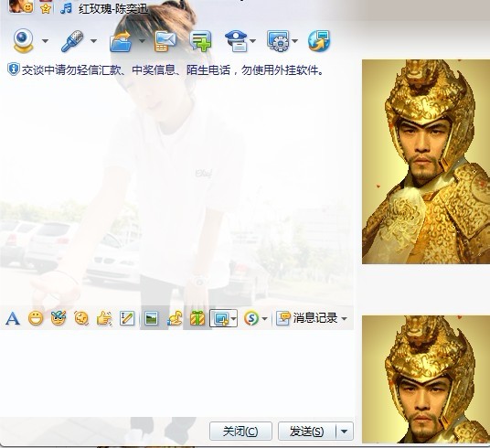
Task: Click the 关闭(C) button
Action: click(x=240, y=432)
